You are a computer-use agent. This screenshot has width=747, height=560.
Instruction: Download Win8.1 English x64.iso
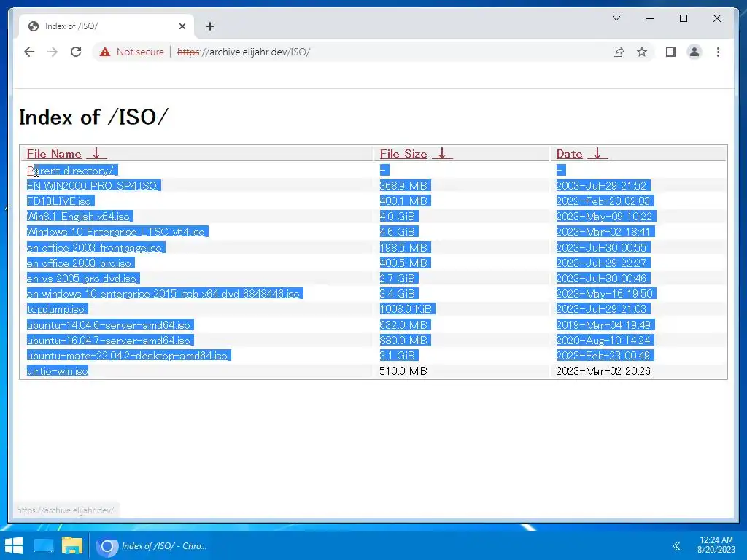click(78, 216)
